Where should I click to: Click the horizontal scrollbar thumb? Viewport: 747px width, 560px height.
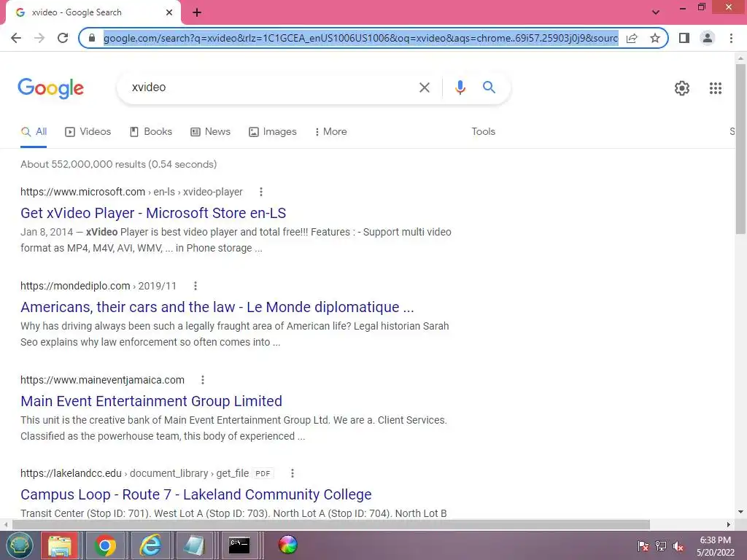coord(331,524)
